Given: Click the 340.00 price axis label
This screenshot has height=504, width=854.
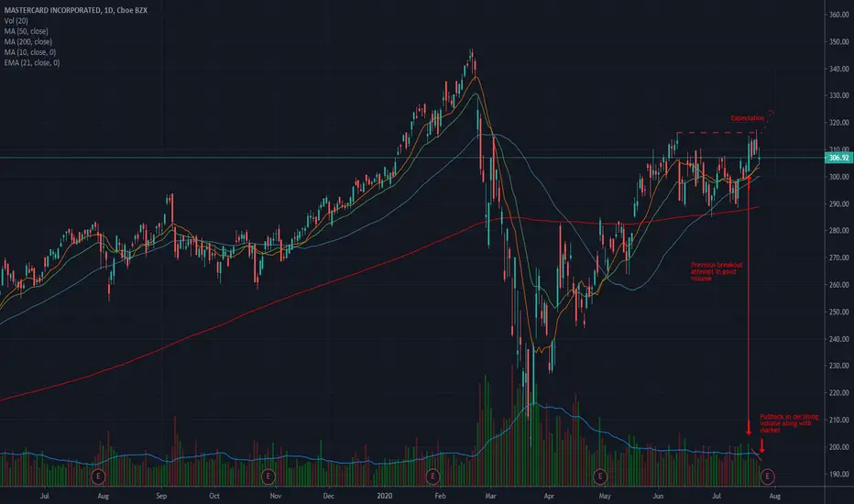Looking at the screenshot, I should [838, 69].
